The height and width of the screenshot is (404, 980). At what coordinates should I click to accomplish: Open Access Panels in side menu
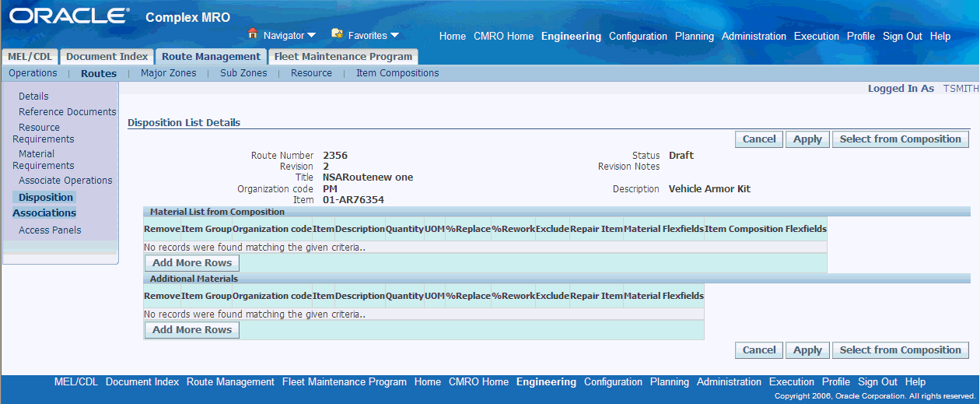coord(50,230)
